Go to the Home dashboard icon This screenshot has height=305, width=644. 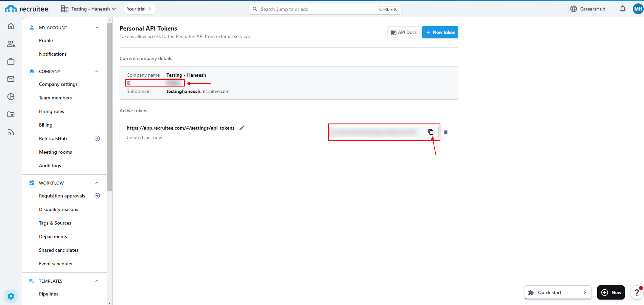11,26
